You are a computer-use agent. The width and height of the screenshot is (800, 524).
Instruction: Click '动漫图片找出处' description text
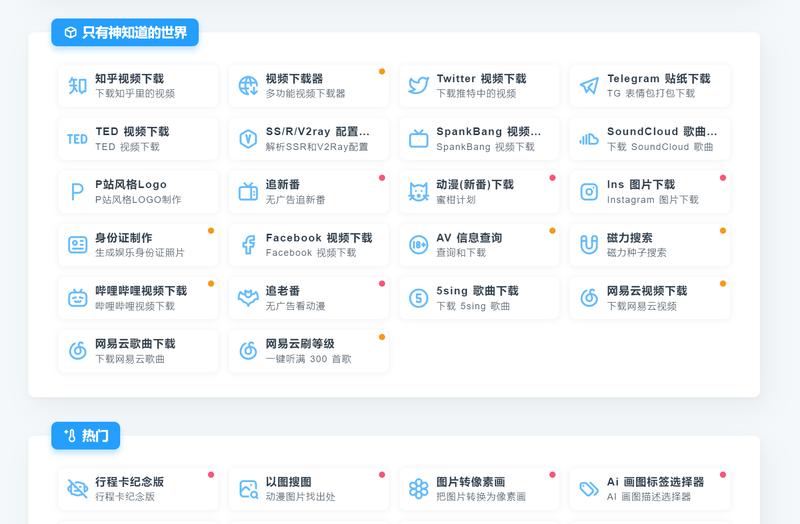[300, 496]
